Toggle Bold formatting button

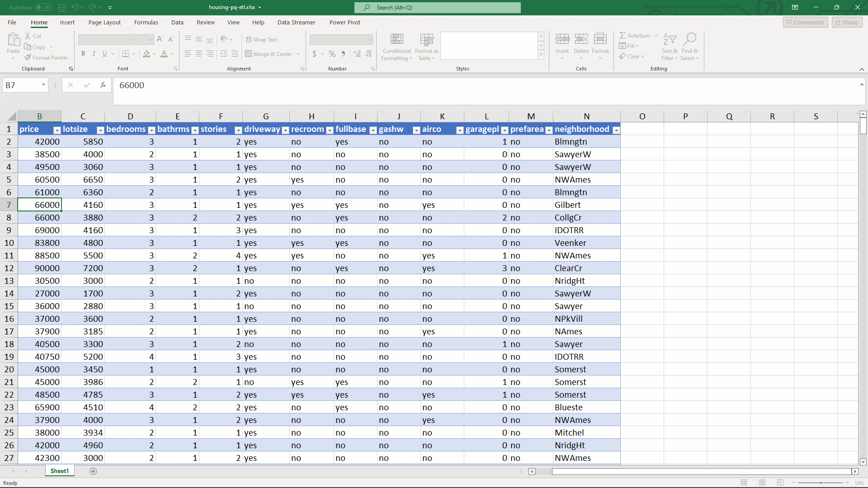point(83,54)
